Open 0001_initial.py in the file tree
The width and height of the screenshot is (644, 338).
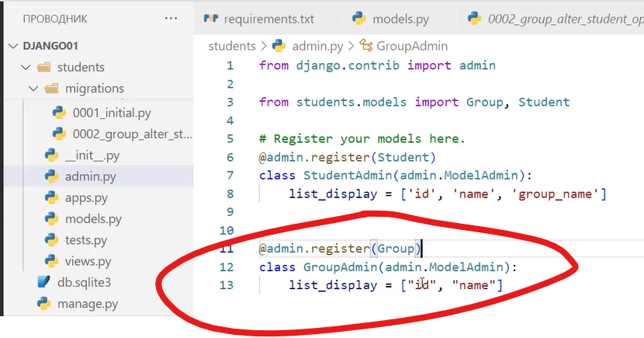tap(112, 113)
